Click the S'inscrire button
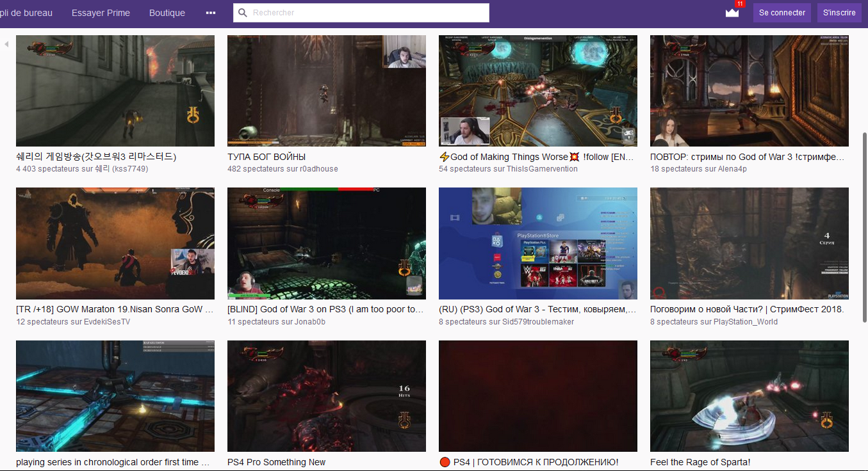This screenshot has width=868, height=471. 839,13
